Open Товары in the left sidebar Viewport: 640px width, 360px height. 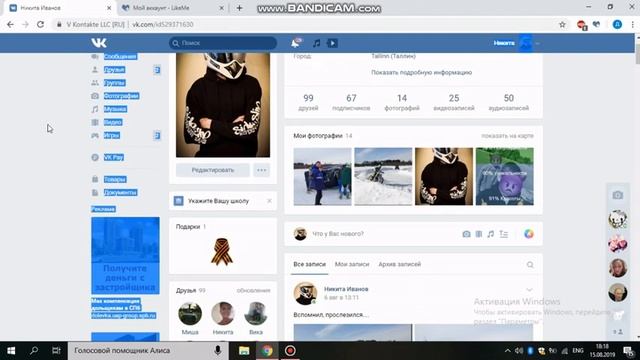point(115,179)
